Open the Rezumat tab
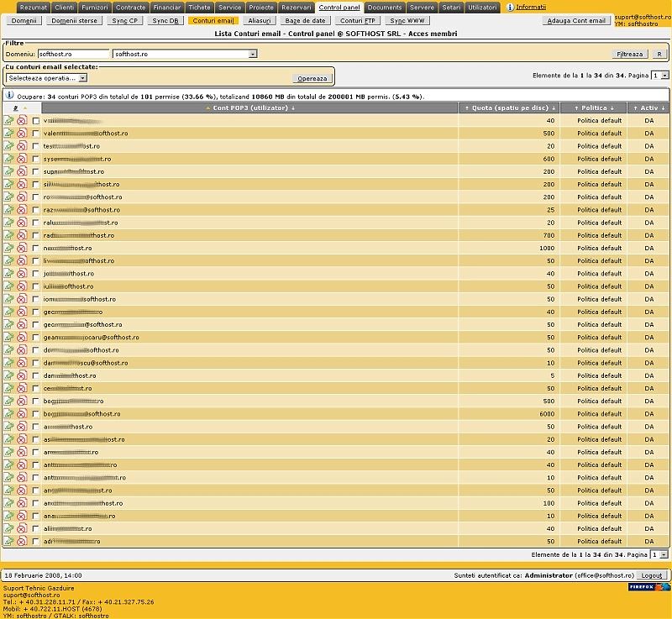 (34, 8)
